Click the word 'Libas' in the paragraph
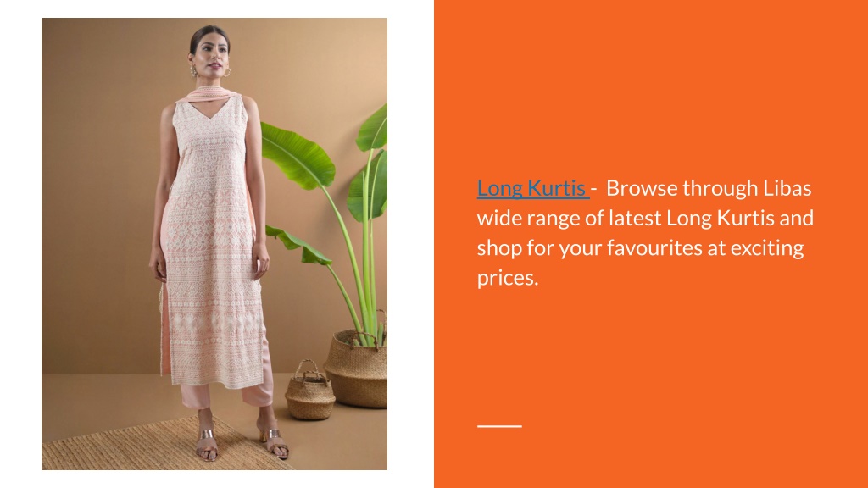 click(787, 189)
